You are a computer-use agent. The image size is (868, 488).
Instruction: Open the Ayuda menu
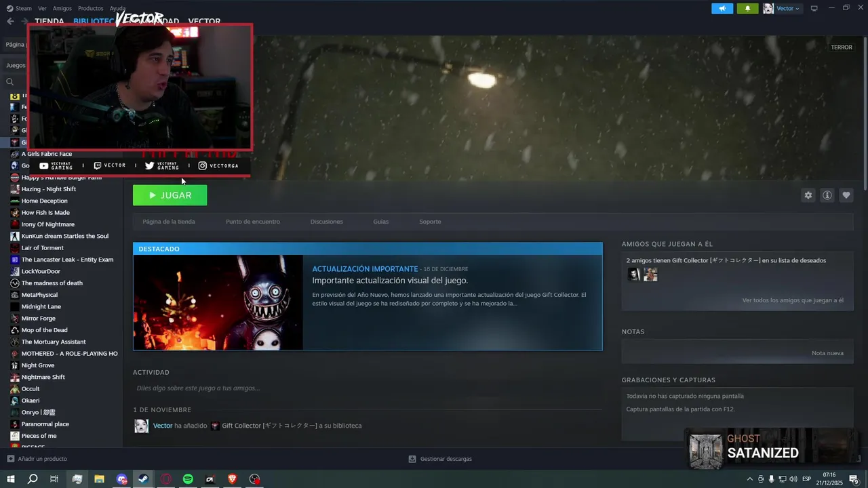pyautogui.click(x=117, y=8)
